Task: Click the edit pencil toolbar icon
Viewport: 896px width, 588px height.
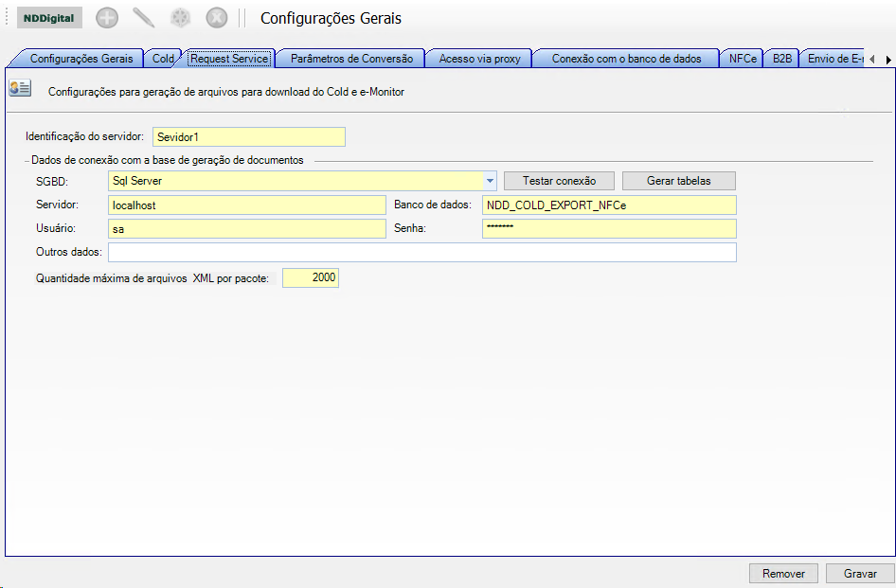Action: pos(143,18)
